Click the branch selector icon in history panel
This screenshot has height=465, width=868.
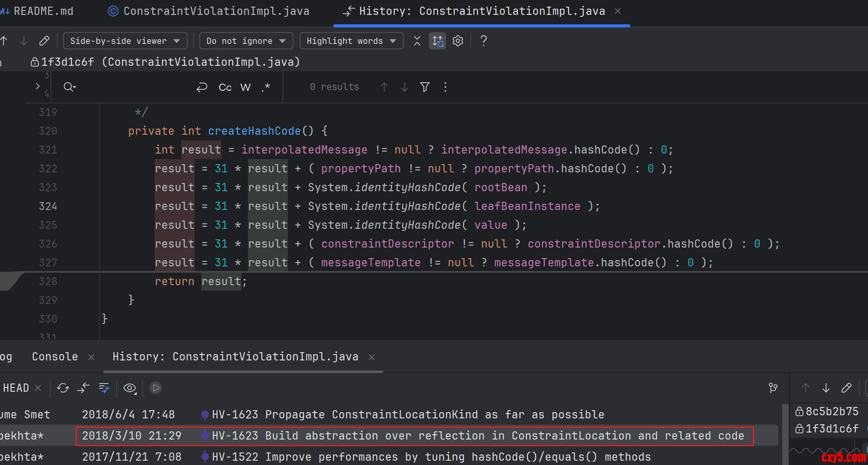point(773,388)
